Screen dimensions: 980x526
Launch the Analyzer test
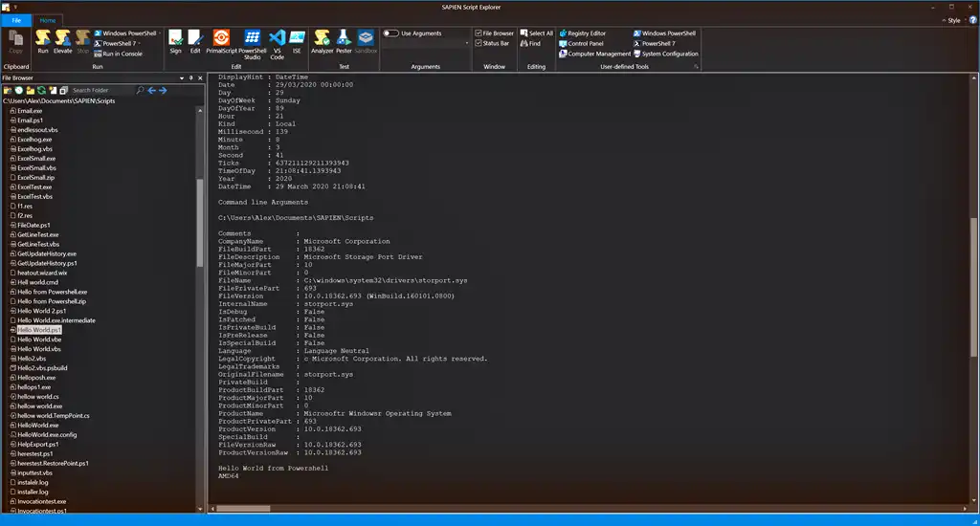click(322, 41)
